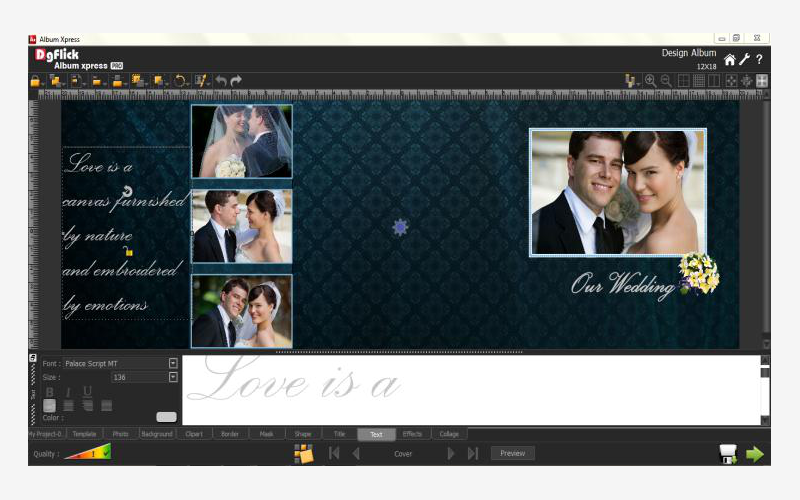Screen dimensions: 800x500
Task: Select the Our Wedding title text
Action: (x=623, y=285)
